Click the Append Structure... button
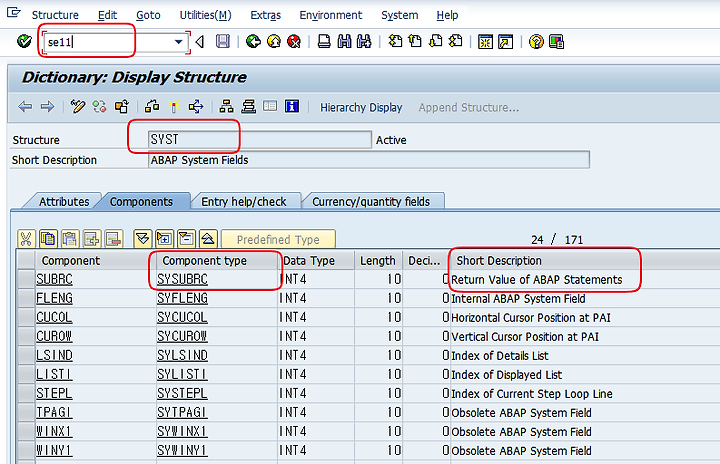 click(468, 108)
